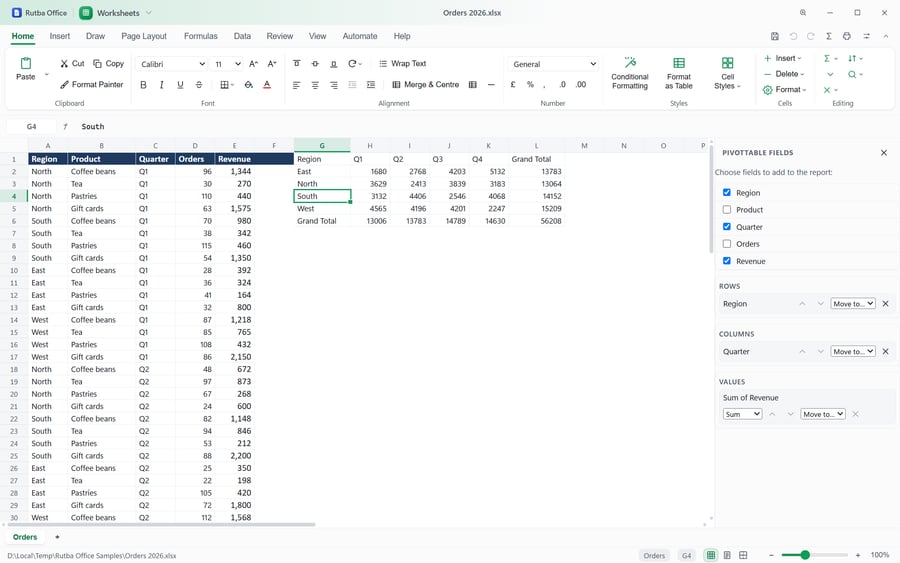The image size is (900, 563).
Task: Open the Sum aggregation dropdown
Action: click(x=742, y=414)
